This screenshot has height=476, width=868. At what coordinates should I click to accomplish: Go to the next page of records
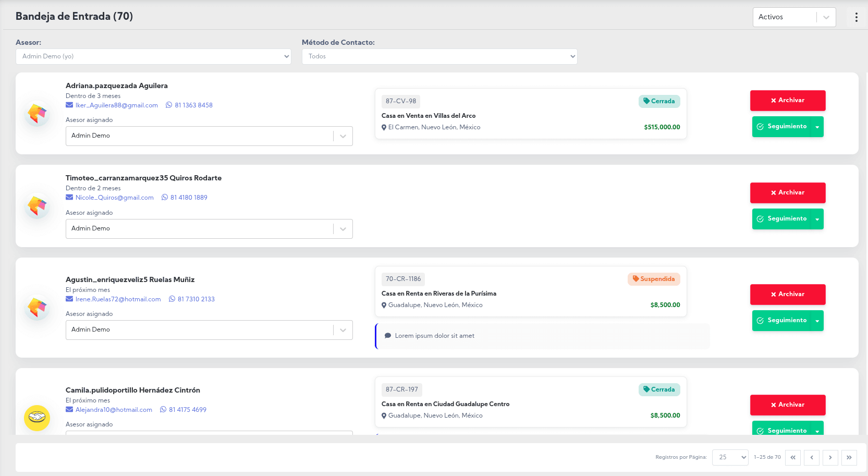point(830,457)
